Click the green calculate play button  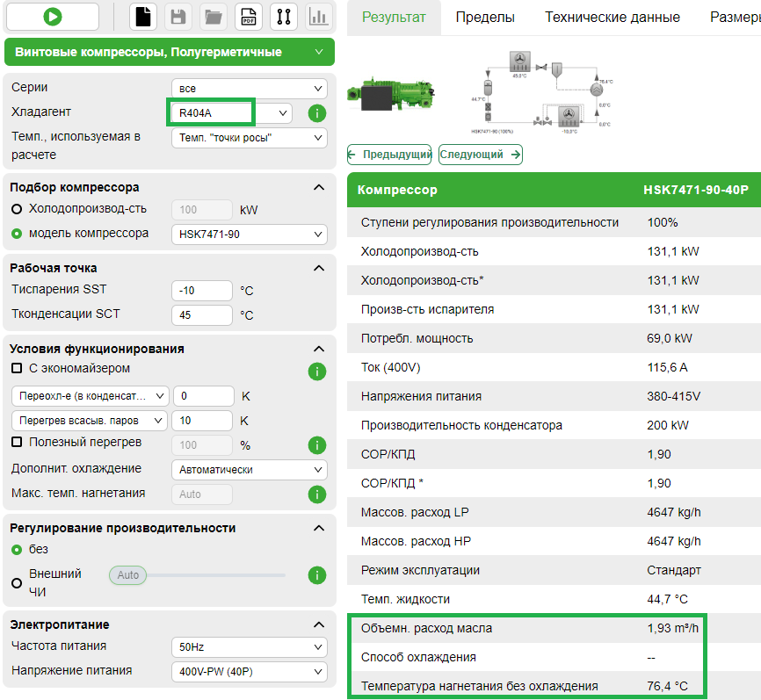click(52, 17)
